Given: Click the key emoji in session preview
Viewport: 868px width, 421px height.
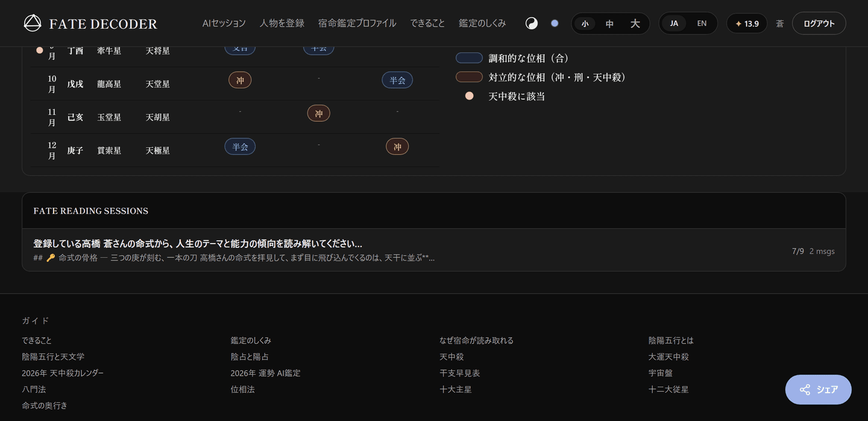Looking at the screenshot, I should click(x=51, y=258).
